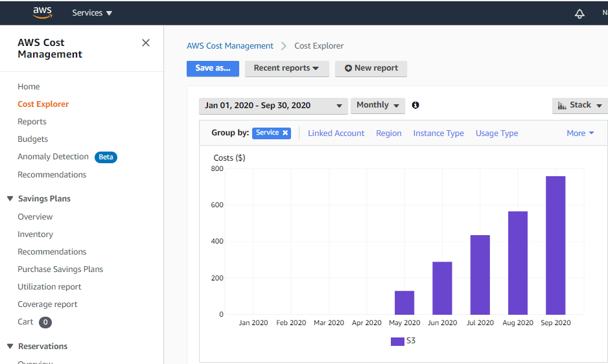The width and height of the screenshot is (608, 364).
Task: Open the Stack chart type dropdown
Action: pyautogui.click(x=579, y=105)
